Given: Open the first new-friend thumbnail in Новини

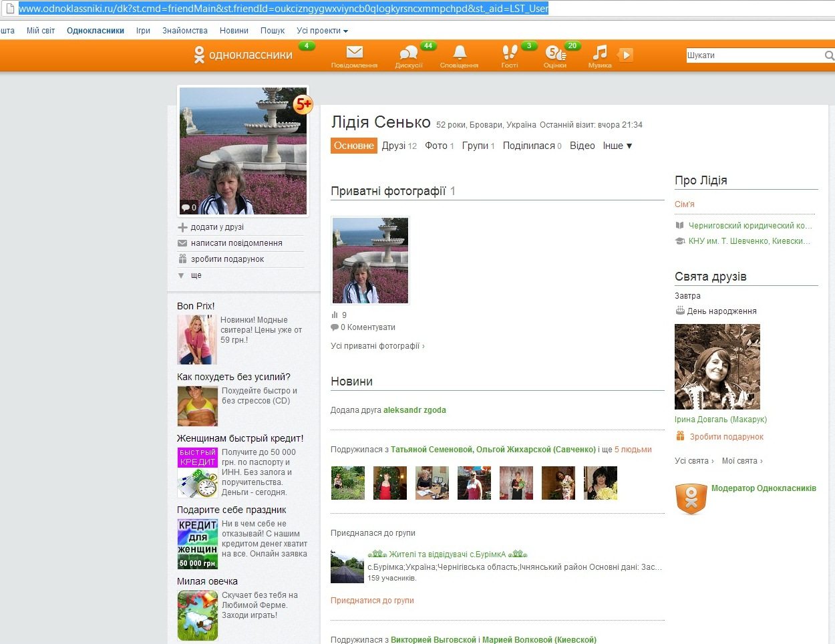Looking at the screenshot, I should [x=348, y=483].
